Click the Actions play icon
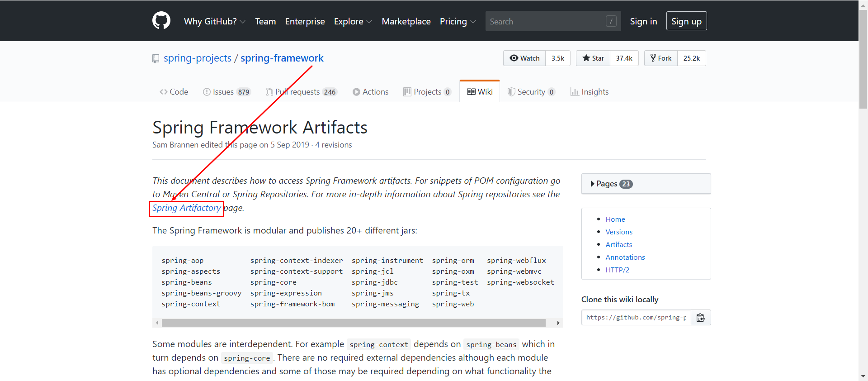Image resolution: width=868 pixels, height=381 pixels. [x=356, y=92]
